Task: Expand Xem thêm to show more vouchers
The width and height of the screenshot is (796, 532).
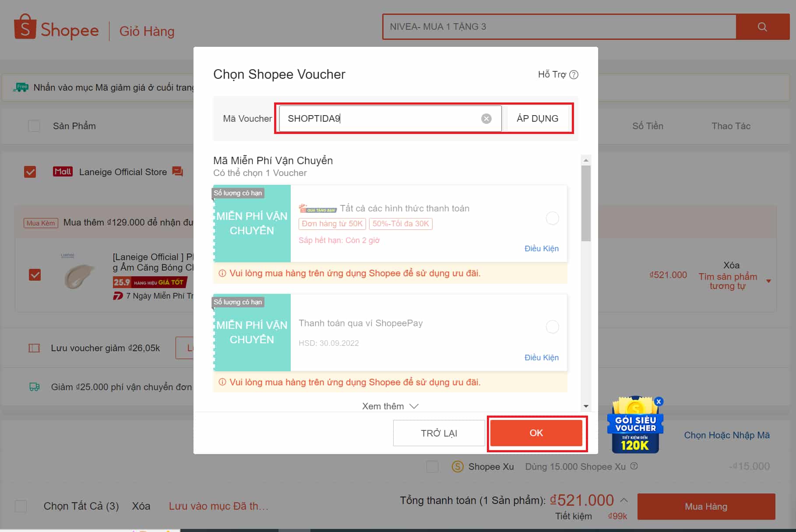Action: pyautogui.click(x=390, y=406)
